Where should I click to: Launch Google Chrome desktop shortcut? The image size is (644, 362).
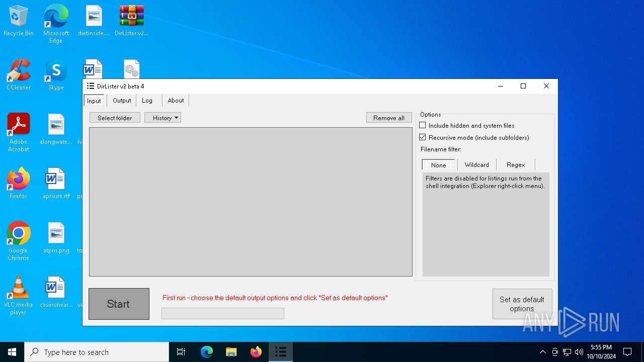pos(19,241)
